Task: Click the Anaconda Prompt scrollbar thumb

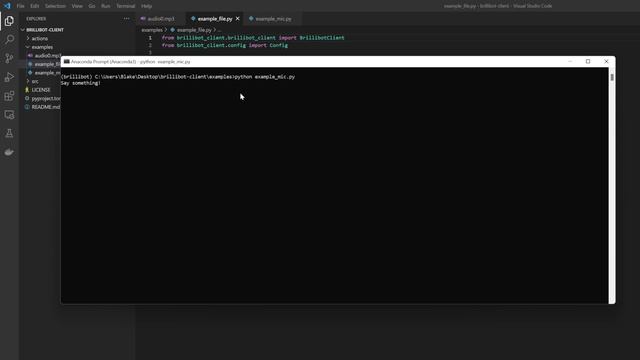Action: (x=612, y=77)
